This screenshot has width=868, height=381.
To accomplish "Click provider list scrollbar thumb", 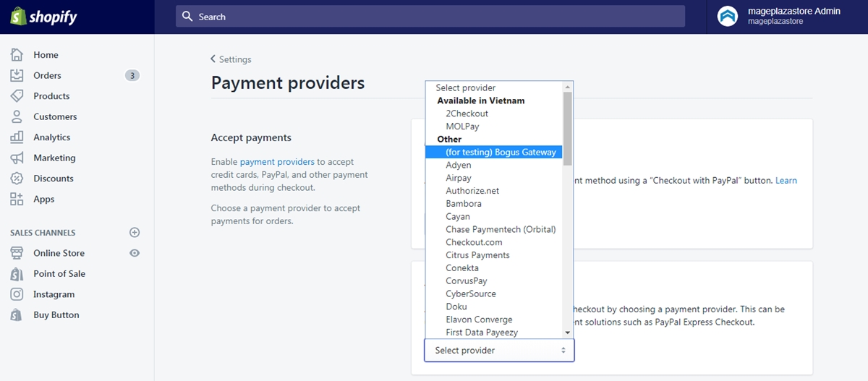I will pyautogui.click(x=568, y=127).
